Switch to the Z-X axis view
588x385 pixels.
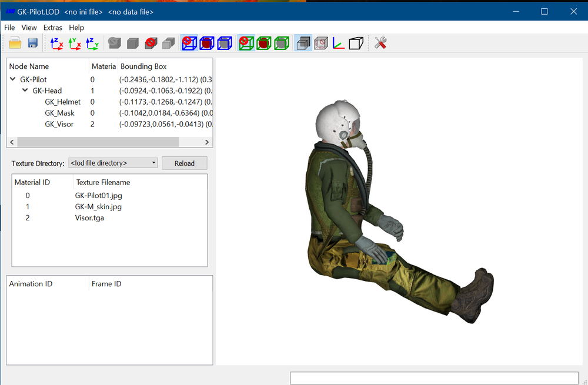[x=56, y=43]
